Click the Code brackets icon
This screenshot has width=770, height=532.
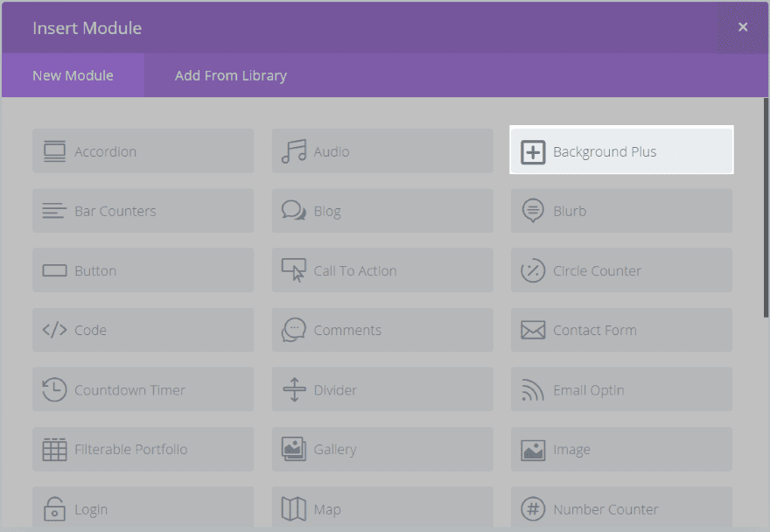pos(54,331)
